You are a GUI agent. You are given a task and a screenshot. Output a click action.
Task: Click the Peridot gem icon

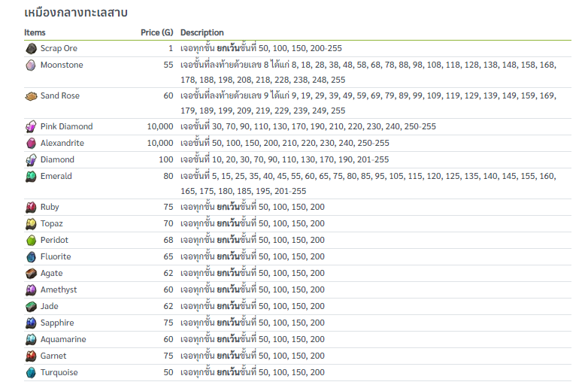(31, 240)
